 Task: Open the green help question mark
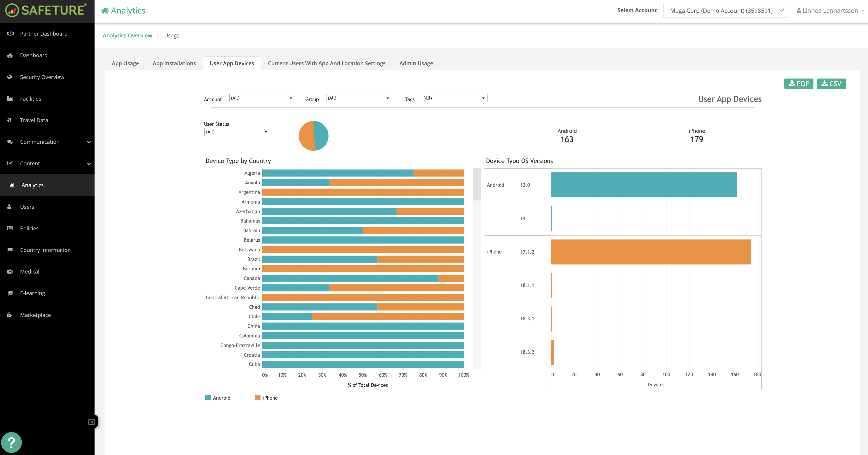(x=11, y=442)
